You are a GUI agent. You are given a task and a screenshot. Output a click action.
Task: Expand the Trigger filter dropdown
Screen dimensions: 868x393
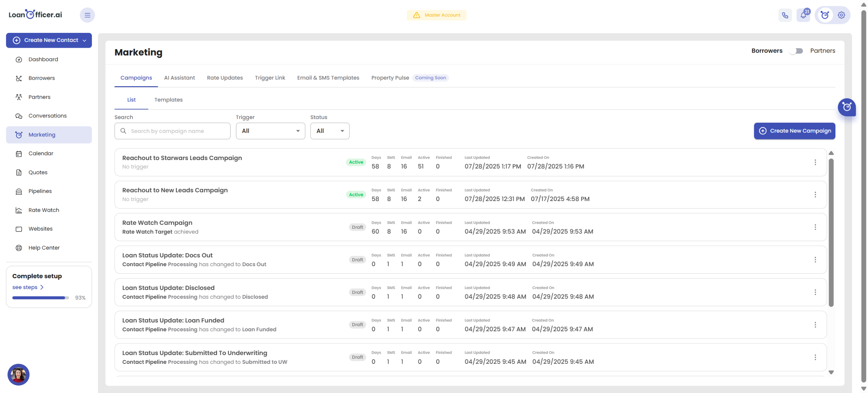pos(270,131)
